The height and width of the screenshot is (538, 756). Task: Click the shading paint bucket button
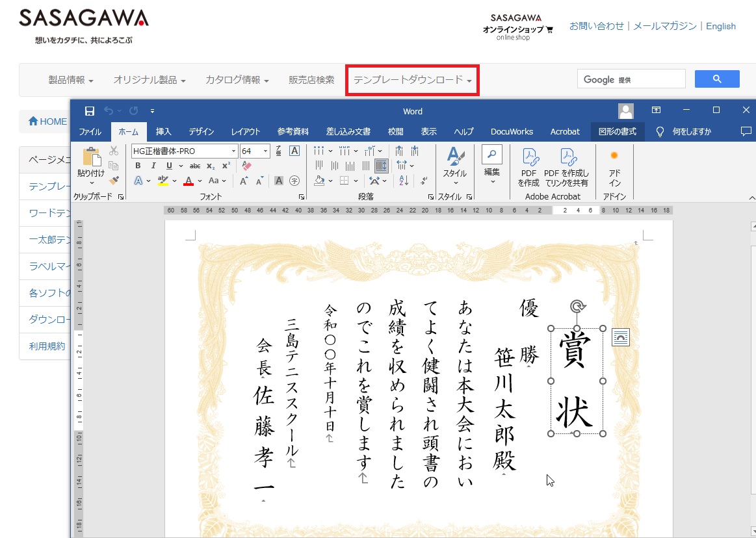pyautogui.click(x=319, y=181)
